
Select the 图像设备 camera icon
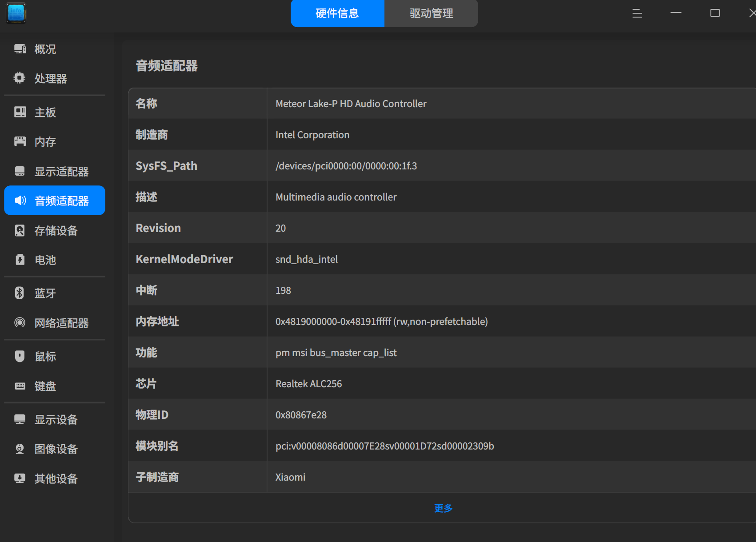(20, 449)
